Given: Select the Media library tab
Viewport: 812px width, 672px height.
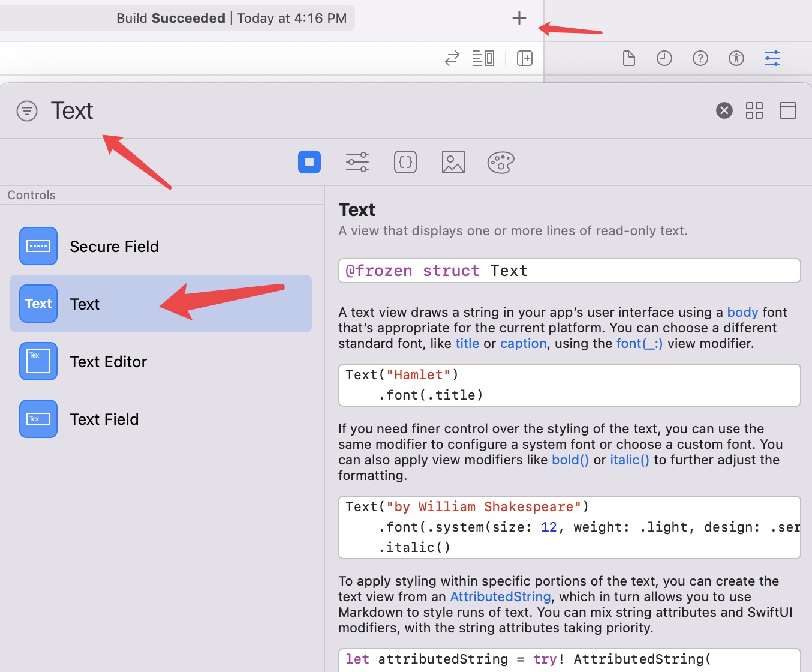Looking at the screenshot, I should [x=453, y=162].
